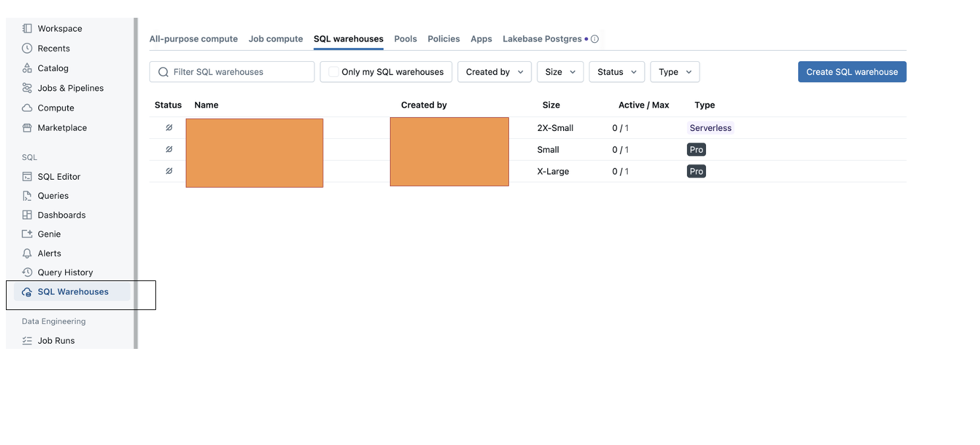980x445 pixels.
Task: Open the Catalog sidebar item
Action: pyautogui.click(x=53, y=68)
